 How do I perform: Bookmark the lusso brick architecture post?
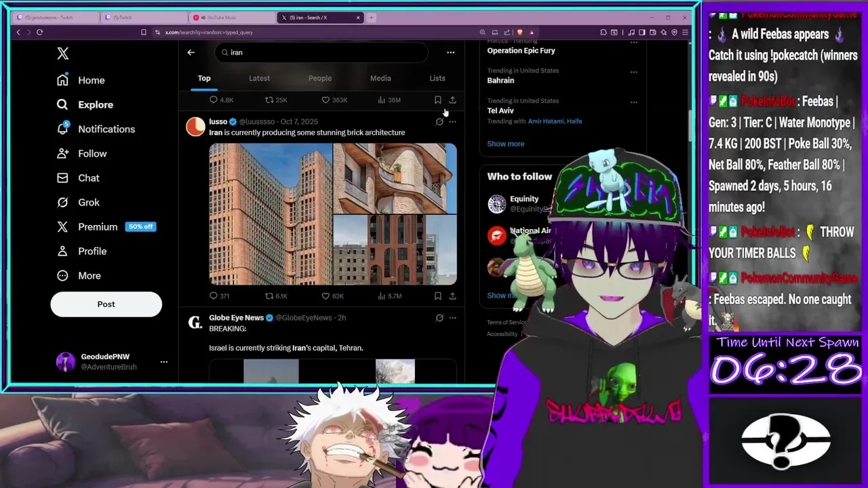click(437, 296)
